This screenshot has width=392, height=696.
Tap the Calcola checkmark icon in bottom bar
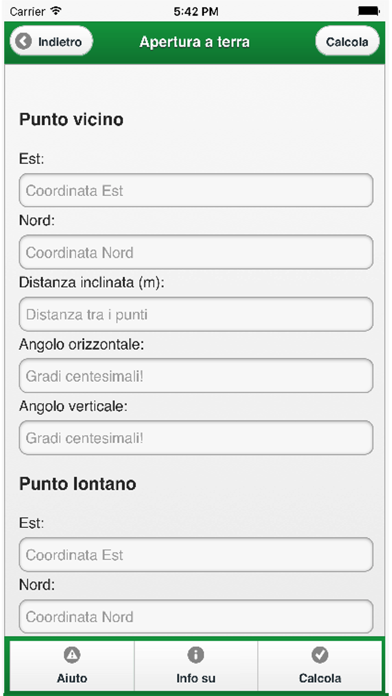pos(320,655)
